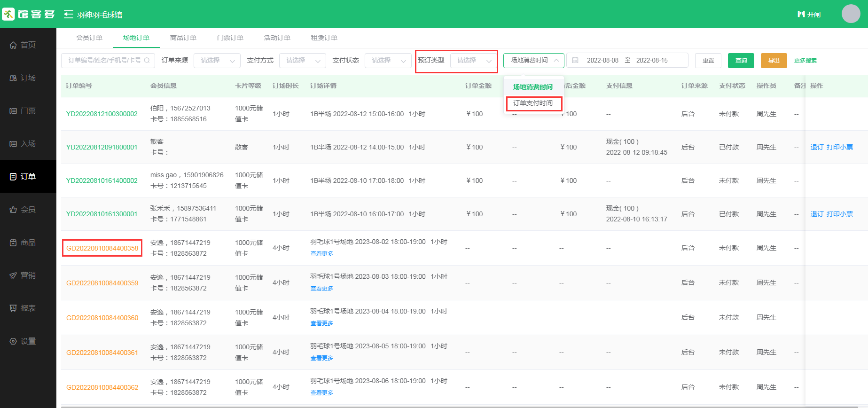Open 入场 entry in sidebar
The width and height of the screenshot is (868, 408).
pos(28,143)
